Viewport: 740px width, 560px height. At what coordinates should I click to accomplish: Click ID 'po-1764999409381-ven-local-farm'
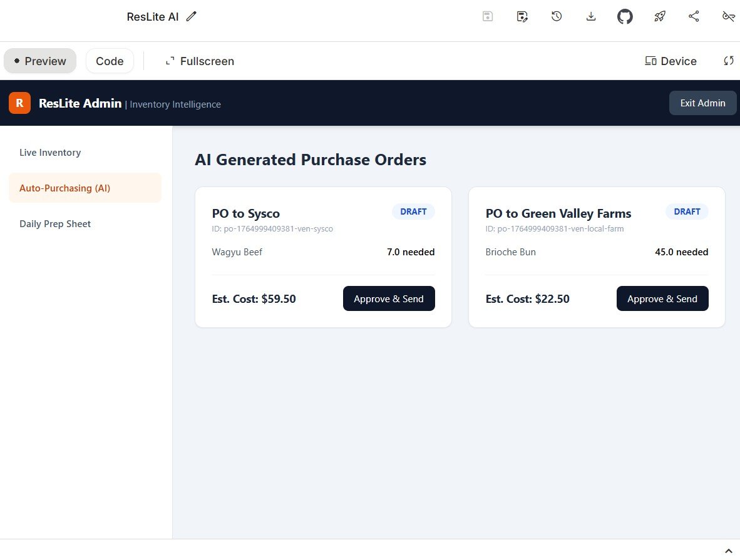click(x=555, y=229)
